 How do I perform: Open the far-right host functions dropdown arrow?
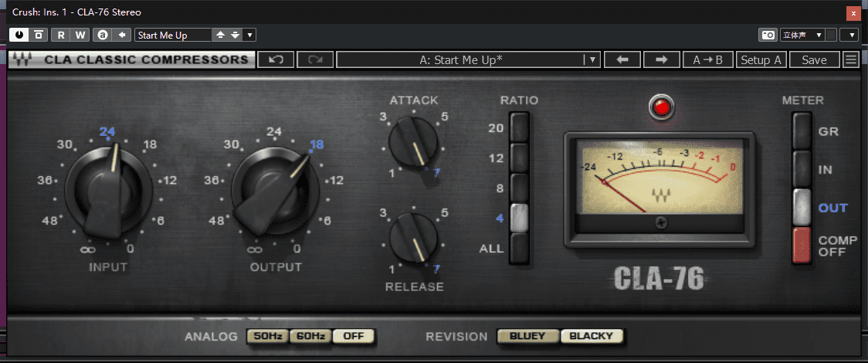[849, 35]
